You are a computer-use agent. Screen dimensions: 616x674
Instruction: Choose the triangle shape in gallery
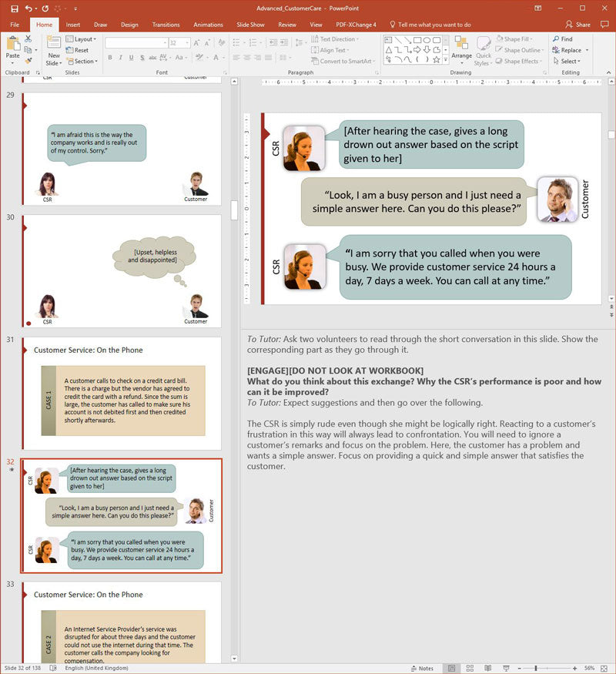click(x=388, y=50)
